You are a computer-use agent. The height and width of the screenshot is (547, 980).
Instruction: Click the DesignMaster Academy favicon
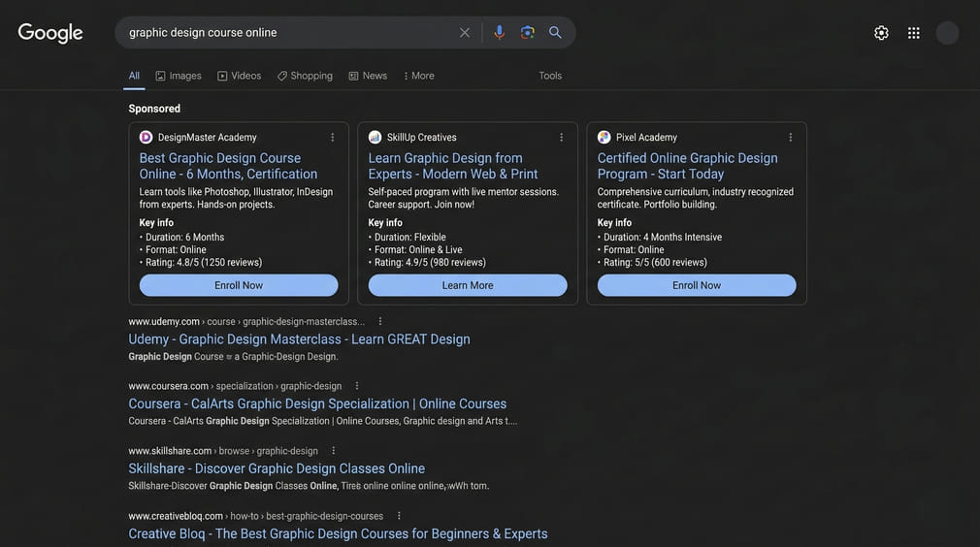(x=146, y=138)
